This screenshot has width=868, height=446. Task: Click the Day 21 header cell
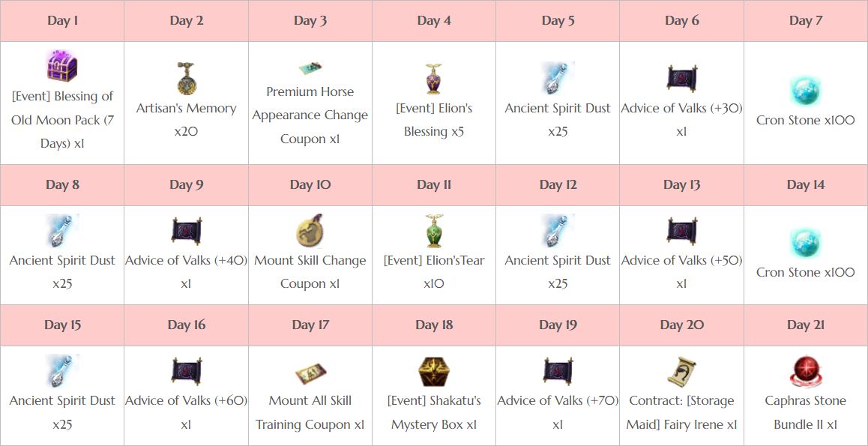coord(806,325)
